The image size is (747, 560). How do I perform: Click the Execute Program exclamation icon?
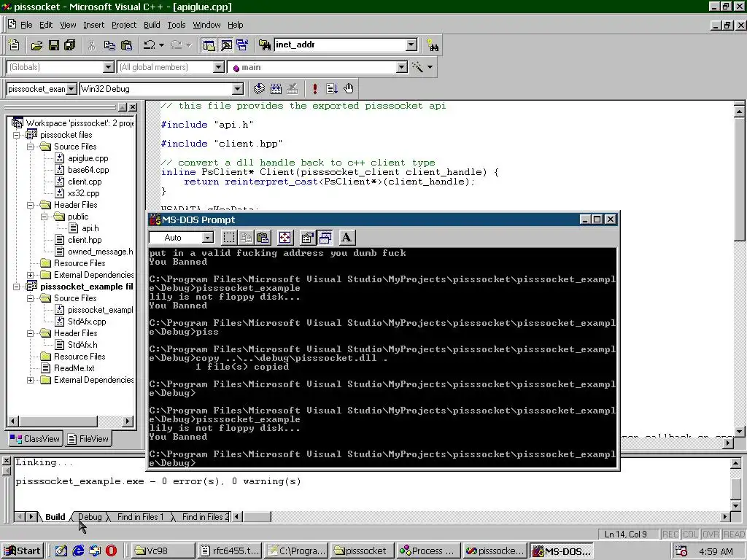pyautogui.click(x=314, y=88)
